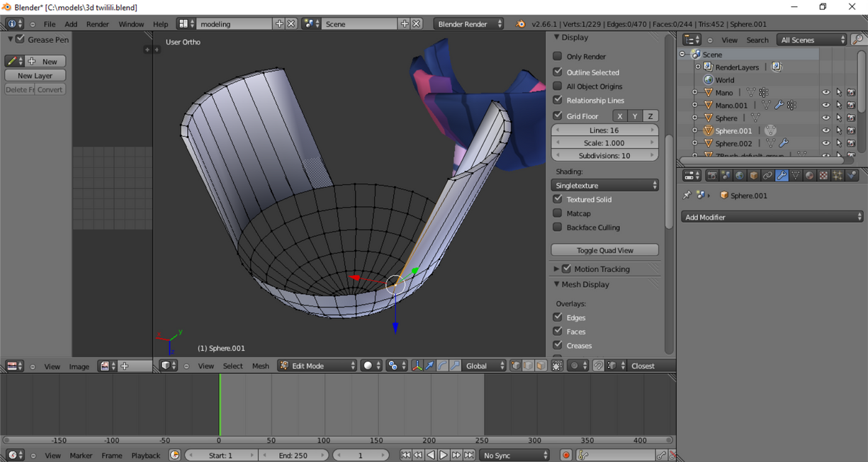Open the No Sync dropdown in timeline

pos(514,456)
